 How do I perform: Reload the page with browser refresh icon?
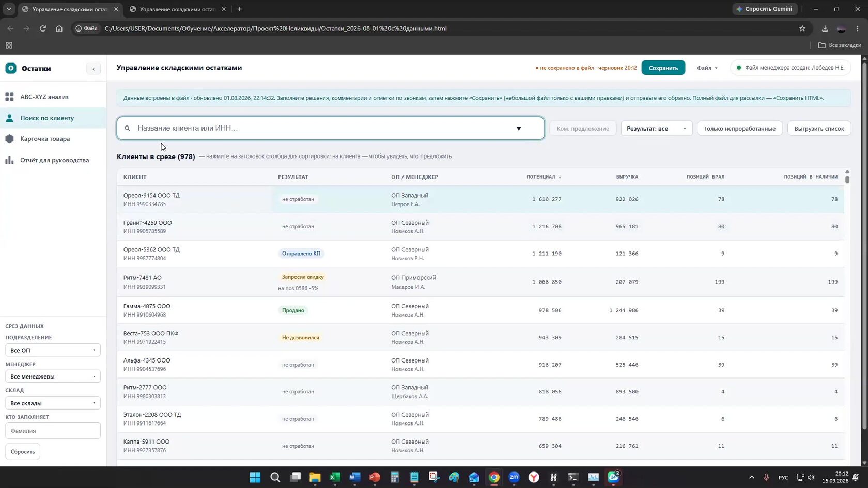coord(43,28)
